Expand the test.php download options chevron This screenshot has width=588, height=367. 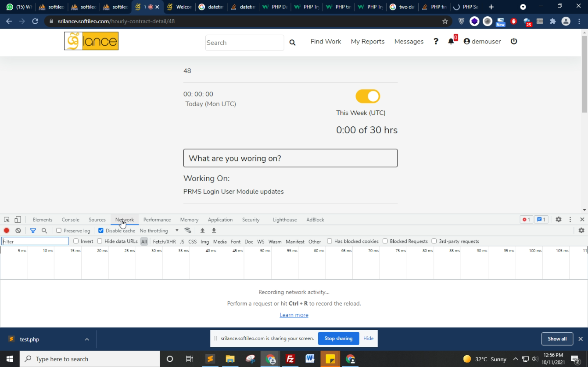[87, 339]
